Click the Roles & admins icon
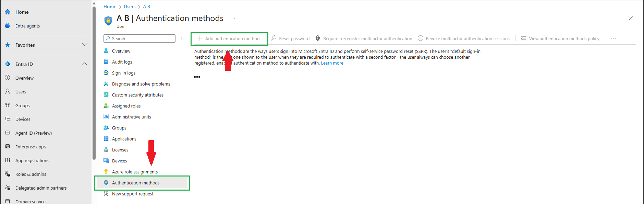Image resolution: width=644 pixels, height=204 pixels. pos(8,174)
